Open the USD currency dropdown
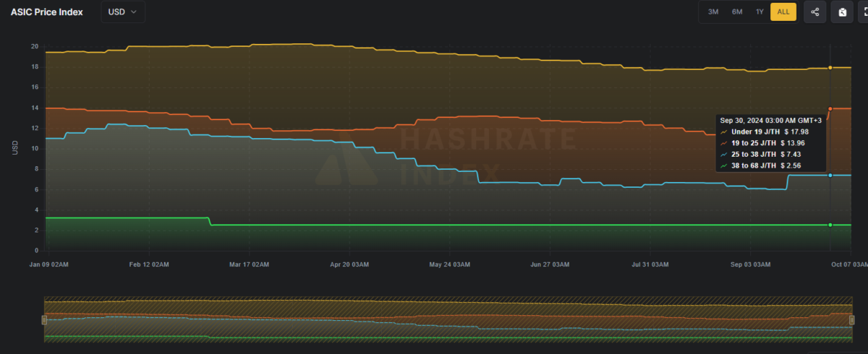 [x=123, y=12]
